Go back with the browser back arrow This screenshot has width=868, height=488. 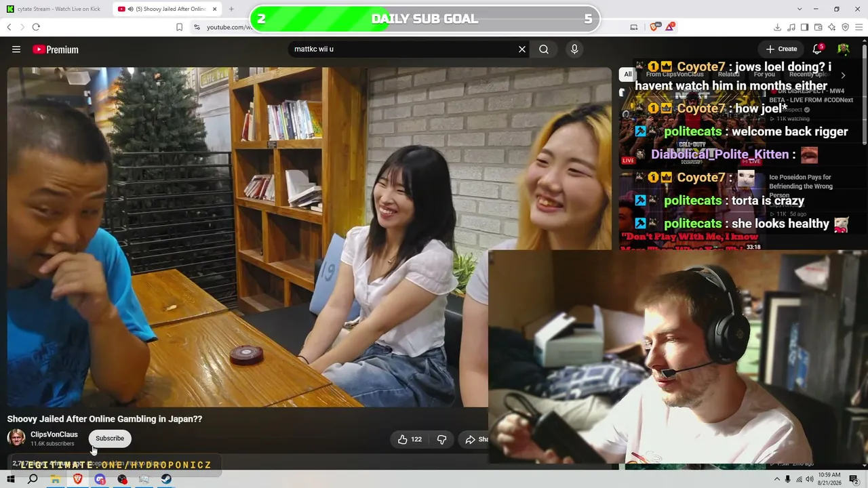pyautogui.click(x=9, y=27)
